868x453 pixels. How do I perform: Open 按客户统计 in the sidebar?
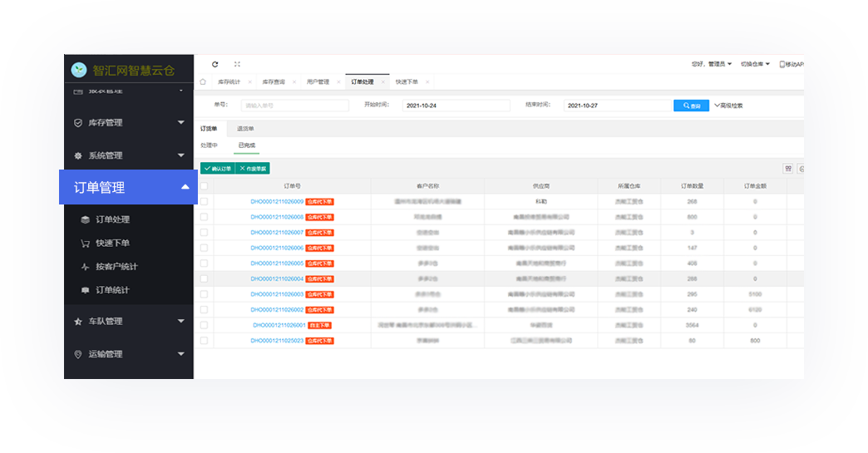[x=116, y=267]
